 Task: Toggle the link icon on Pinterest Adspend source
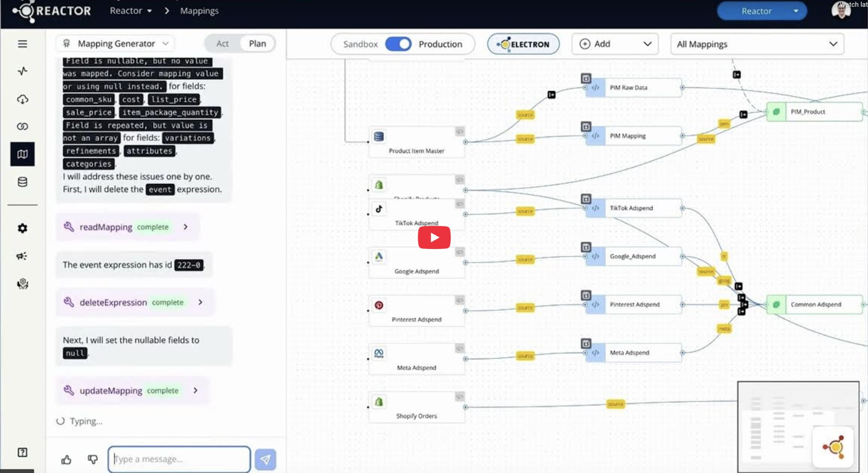click(x=459, y=300)
